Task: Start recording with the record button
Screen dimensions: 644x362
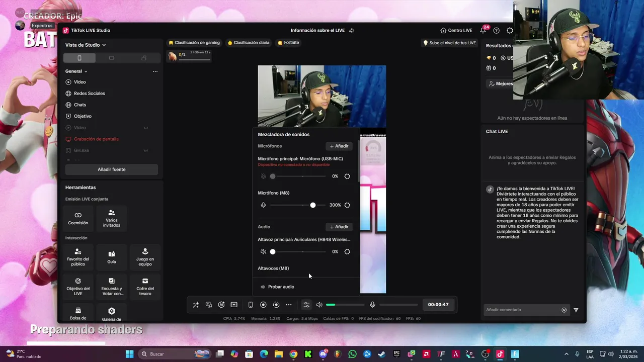Action: click(x=263, y=305)
